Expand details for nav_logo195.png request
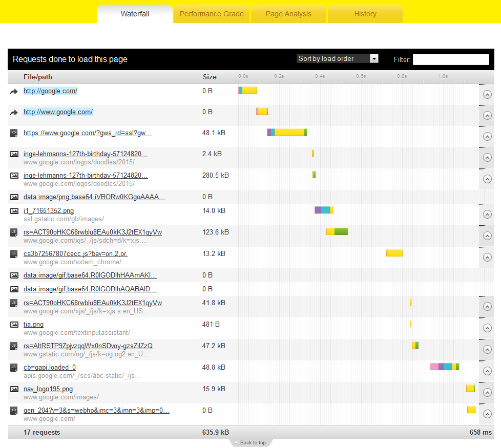 coord(487,393)
